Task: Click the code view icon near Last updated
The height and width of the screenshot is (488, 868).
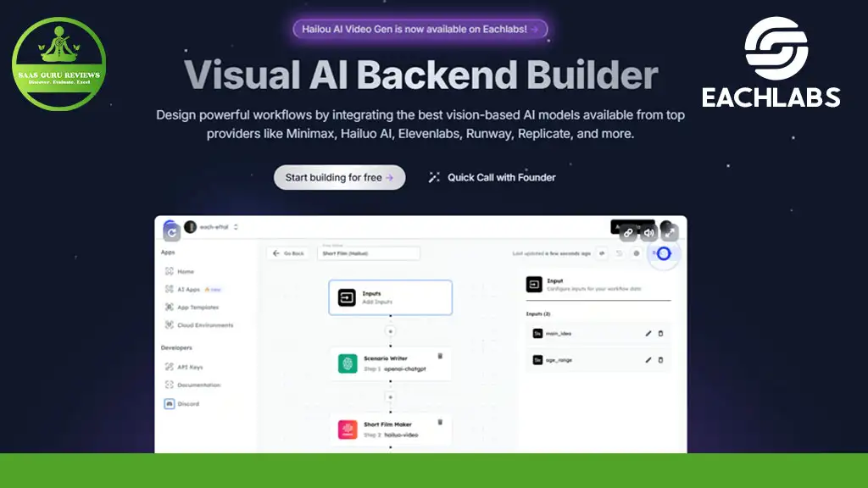Action: coord(602,253)
